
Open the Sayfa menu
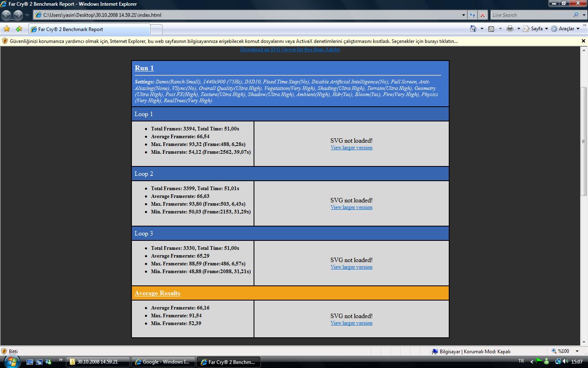(x=535, y=29)
